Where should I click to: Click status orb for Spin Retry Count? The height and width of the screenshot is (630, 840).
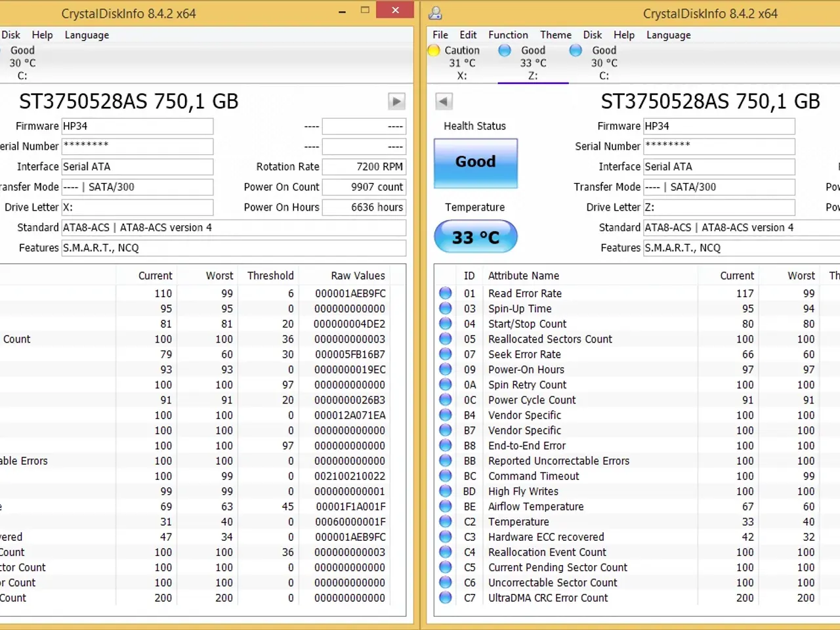[446, 385]
